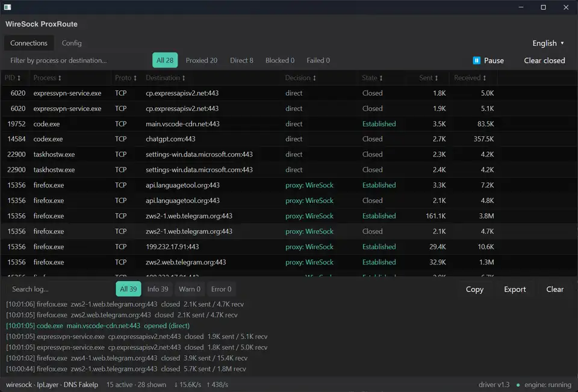The image size is (578, 392).
Task: Switch to the Connections tab
Action: point(29,43)
